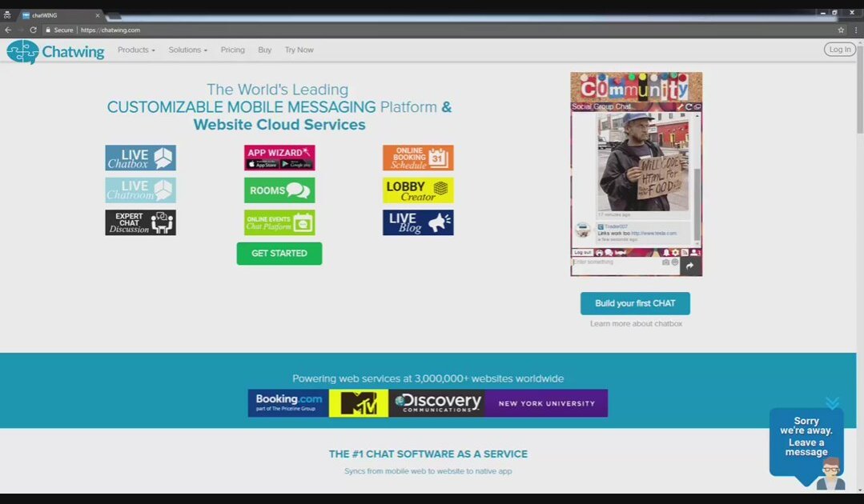Open the tesla.com link in chat
864x504 pixels.
[653, 234]
